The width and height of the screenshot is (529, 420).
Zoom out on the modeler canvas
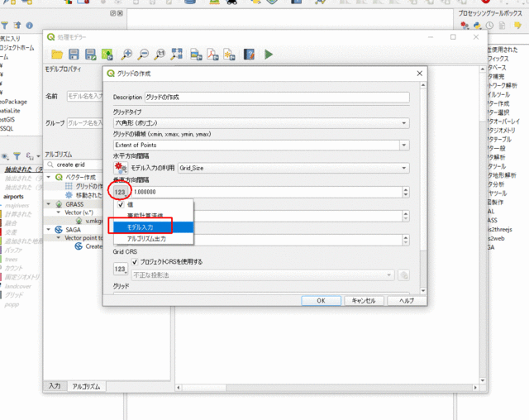(143, 55)
